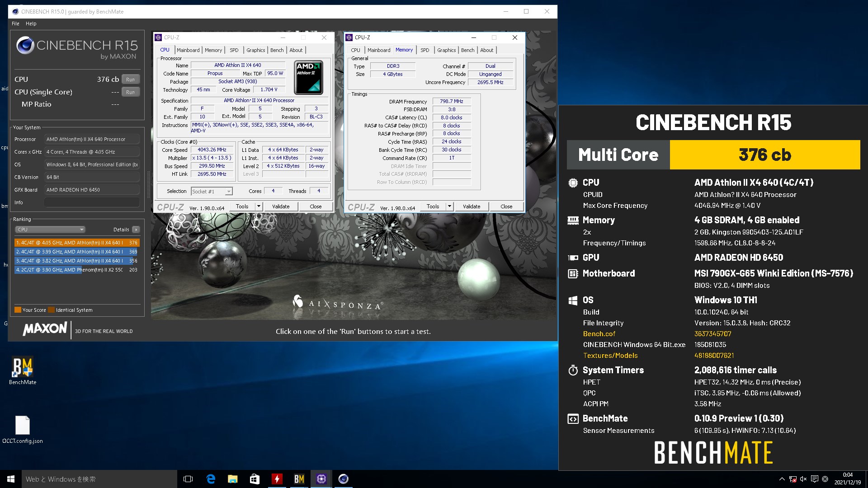The width and height of the screenshot is (868, 488).
Task: Click Validate in left CPU-Z window
Action: (281, 206)
